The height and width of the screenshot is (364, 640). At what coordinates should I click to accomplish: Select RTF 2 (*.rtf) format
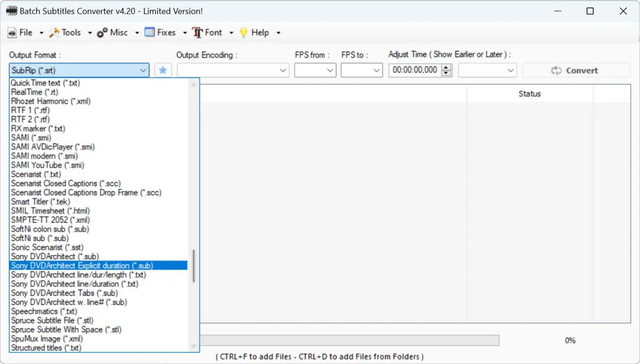(x=98, y=119)
